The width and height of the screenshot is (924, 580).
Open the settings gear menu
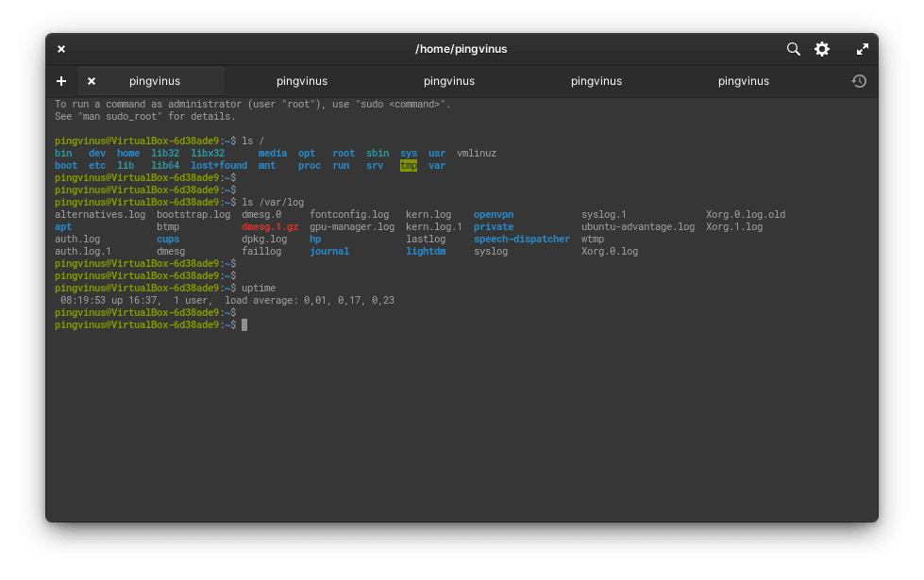[822, 49]
